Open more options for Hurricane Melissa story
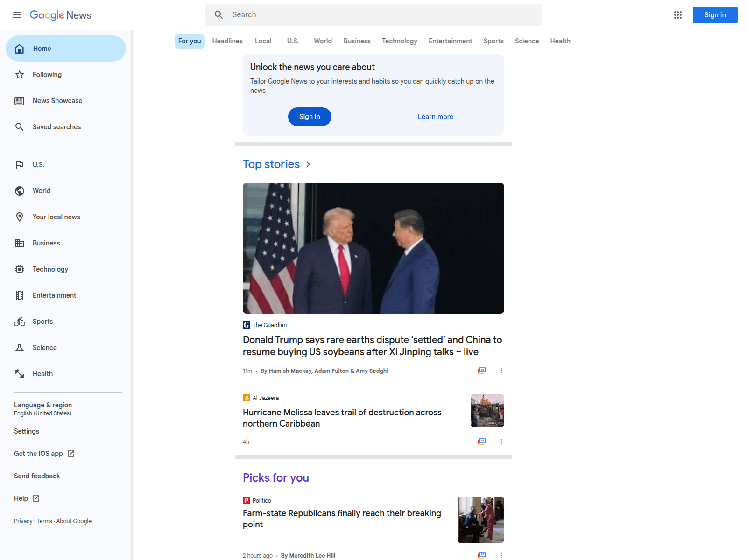Viewport: 747px width, 560px height. 501,441
